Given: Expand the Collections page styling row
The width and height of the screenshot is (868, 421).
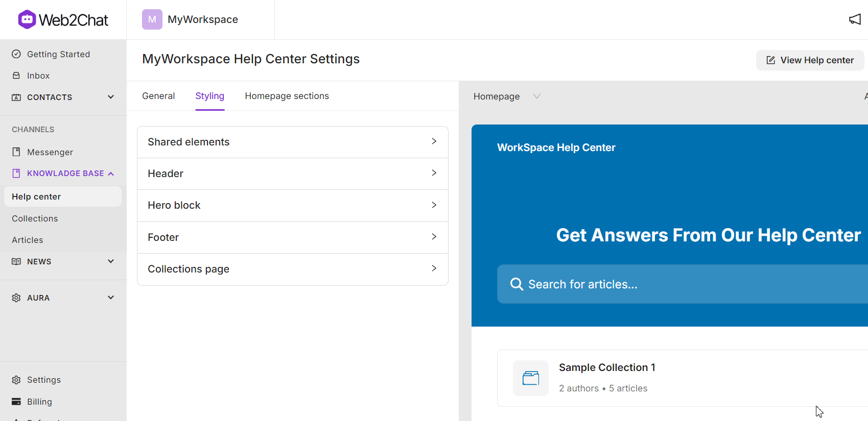Looking at the screenshot, I should coord(293,269).
